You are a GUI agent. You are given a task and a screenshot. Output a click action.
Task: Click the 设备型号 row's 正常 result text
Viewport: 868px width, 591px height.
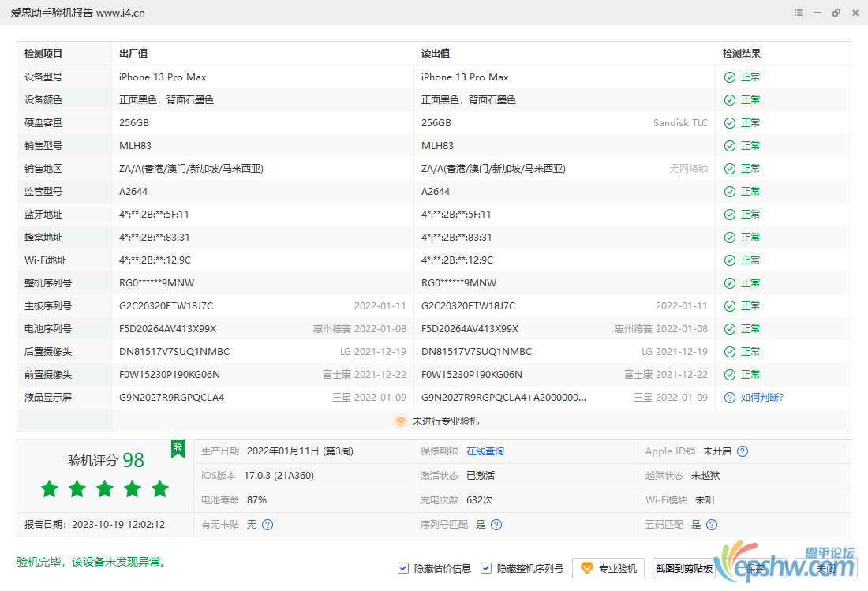coord(750,77)
